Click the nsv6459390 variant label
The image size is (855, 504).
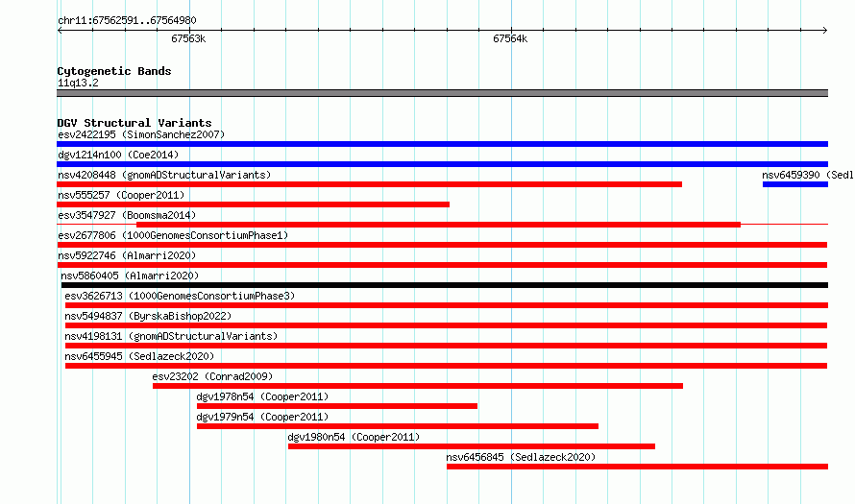[x=808, y=175]
